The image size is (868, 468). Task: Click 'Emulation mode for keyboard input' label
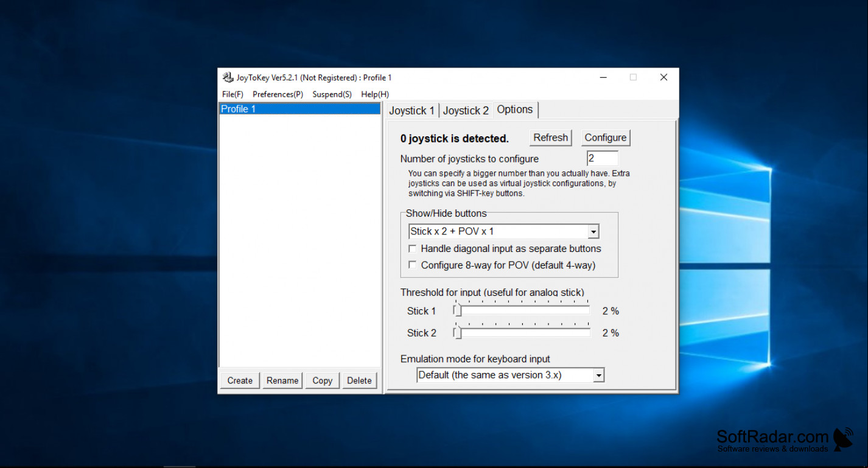475,359
